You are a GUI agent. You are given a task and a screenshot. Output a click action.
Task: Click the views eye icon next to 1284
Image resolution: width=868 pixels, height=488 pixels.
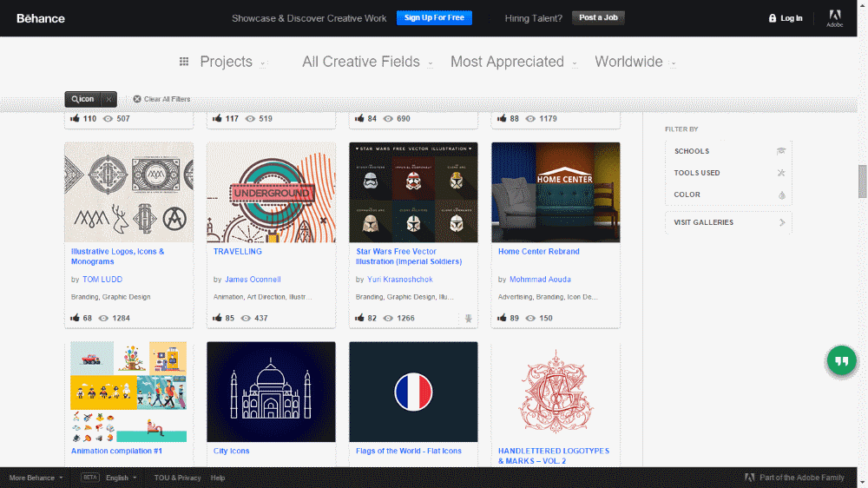pyautogui.click(x=103, y=319)
